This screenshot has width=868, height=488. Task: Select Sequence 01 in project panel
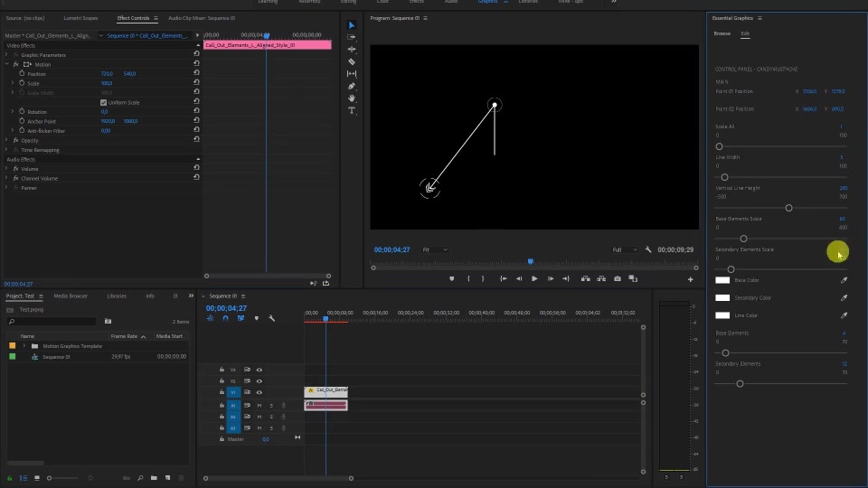pos(56,357)
